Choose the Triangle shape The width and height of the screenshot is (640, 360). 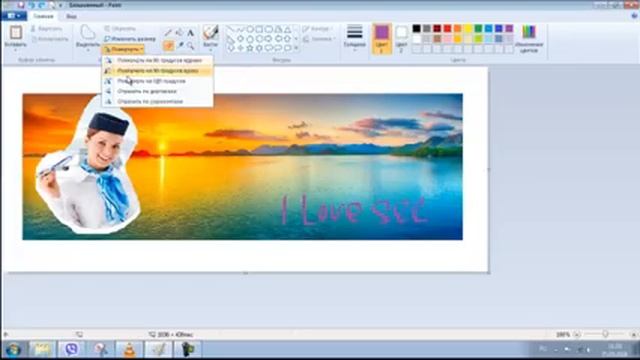click(x=287, y=29)
